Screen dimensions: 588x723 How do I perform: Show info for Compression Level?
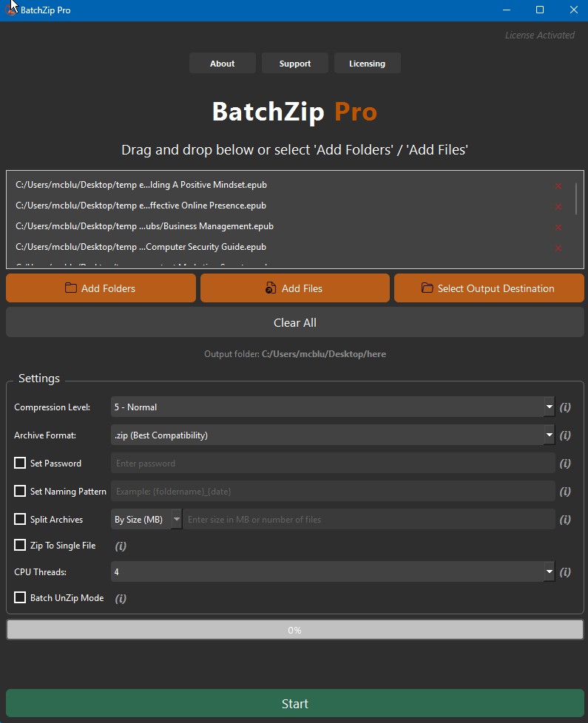pos(565,407)
